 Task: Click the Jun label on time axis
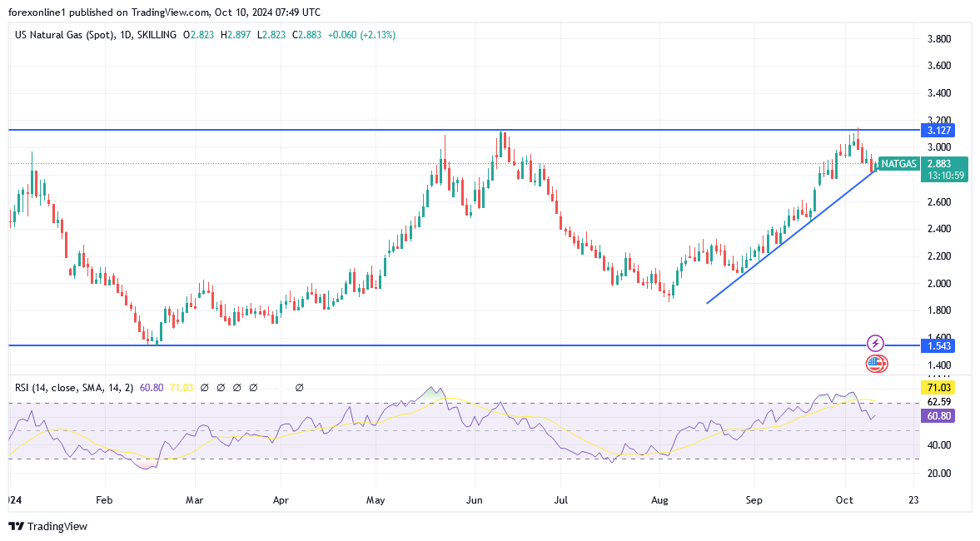tap(475, 500)
